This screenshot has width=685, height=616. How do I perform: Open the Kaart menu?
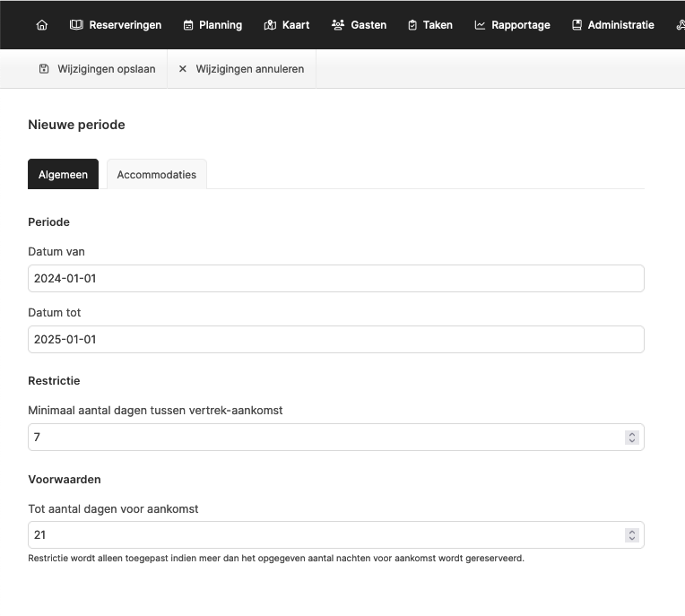point(287,25)
